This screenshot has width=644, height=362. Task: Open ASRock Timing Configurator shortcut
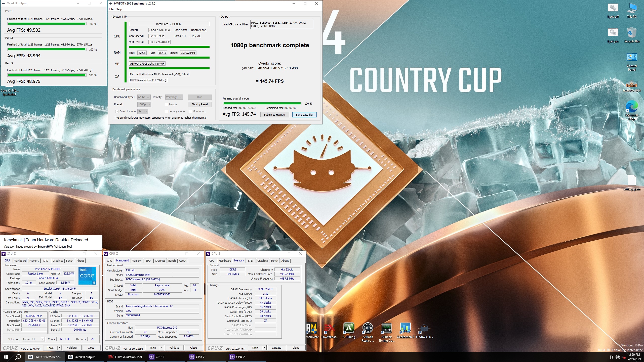386,332
